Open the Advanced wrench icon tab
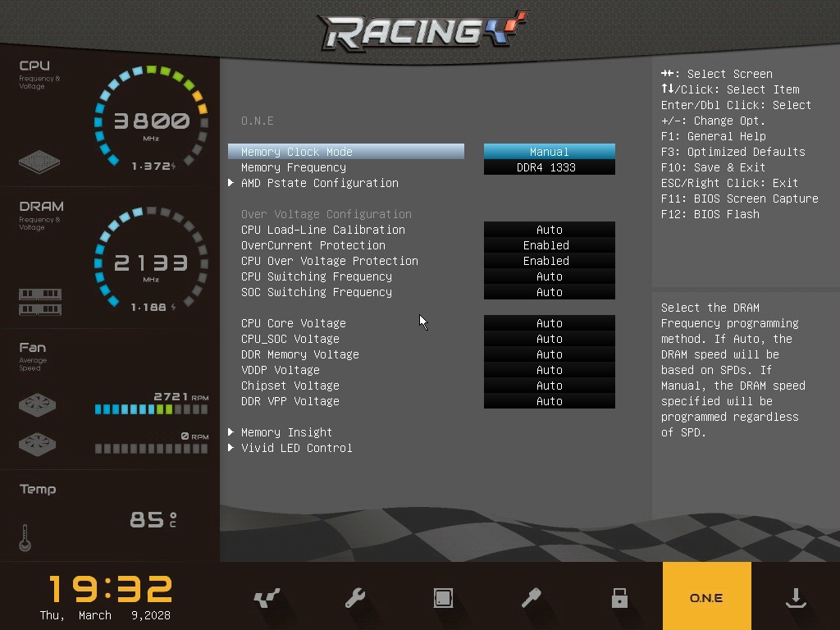Screen dimensions: 840x630 (355, 598)
